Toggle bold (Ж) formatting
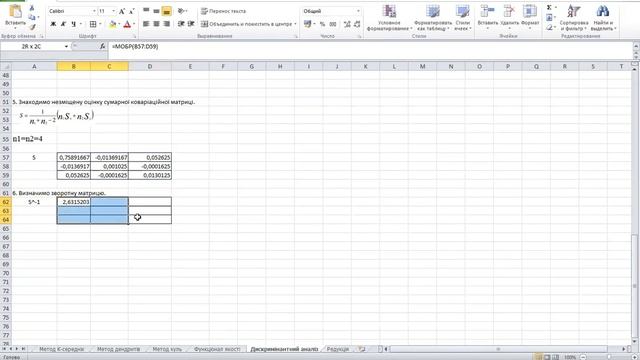The width and height of the screenshot is (640, 360). click(53, 24)
